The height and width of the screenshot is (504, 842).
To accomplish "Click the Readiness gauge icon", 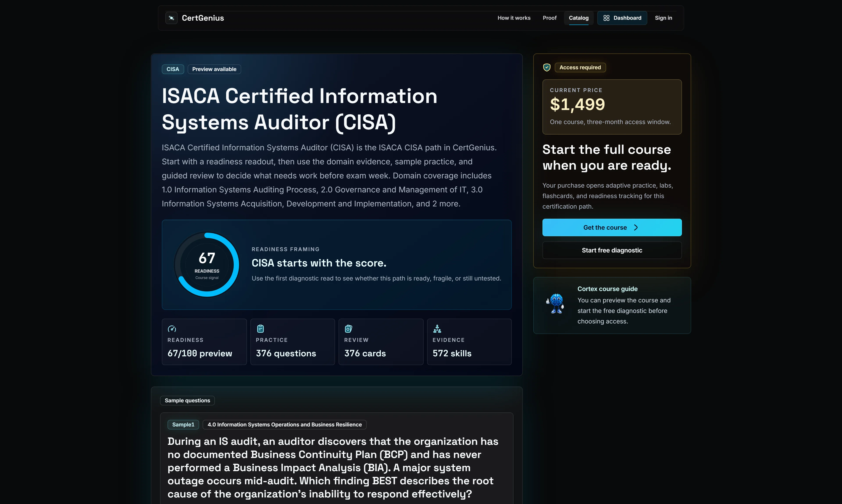I will pos(172,329).
